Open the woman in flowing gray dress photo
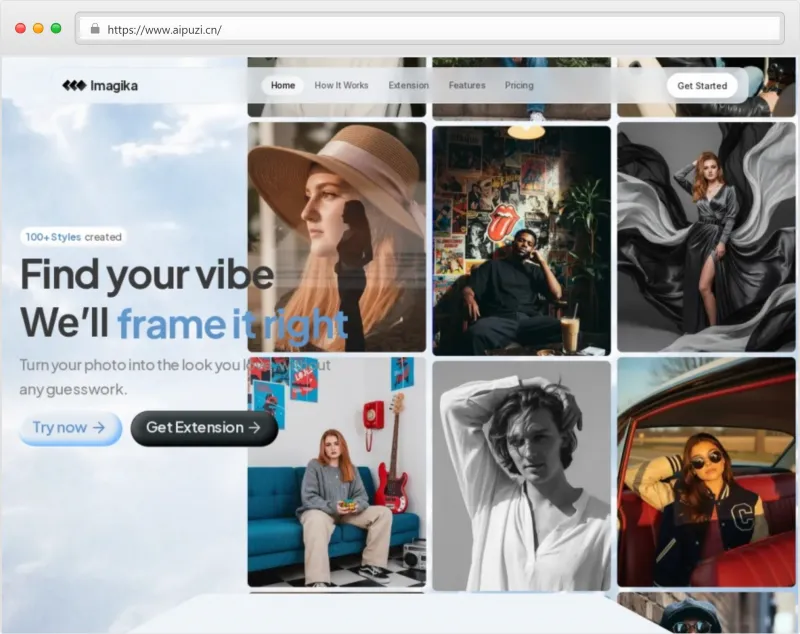Viewport: 800px width, 634px height. click(706, 236)
